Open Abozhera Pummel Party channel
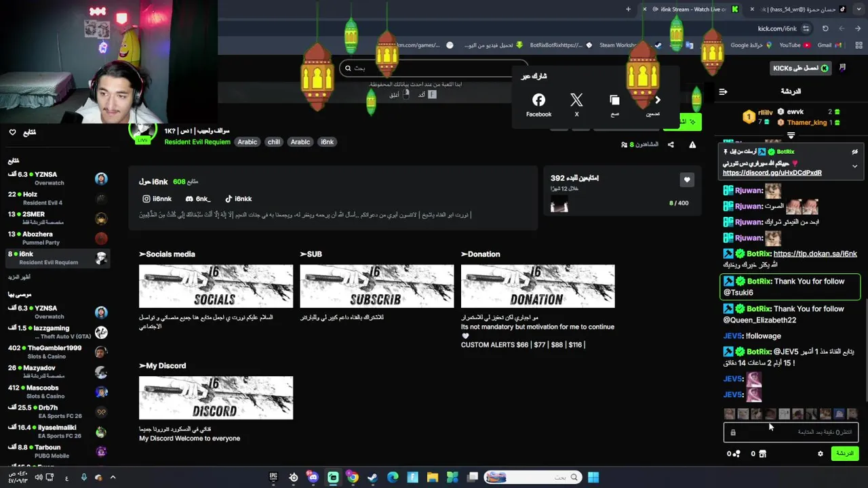 coord(58,237)
